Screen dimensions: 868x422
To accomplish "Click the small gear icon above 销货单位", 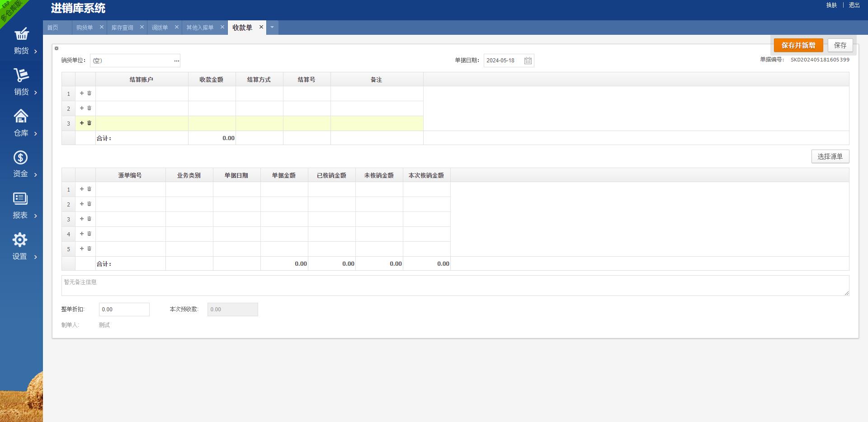I will (x=57, y=48).
